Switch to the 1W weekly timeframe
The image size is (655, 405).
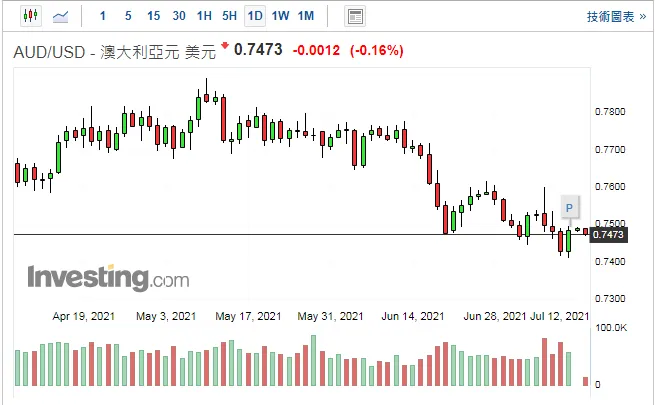(280, 16)
